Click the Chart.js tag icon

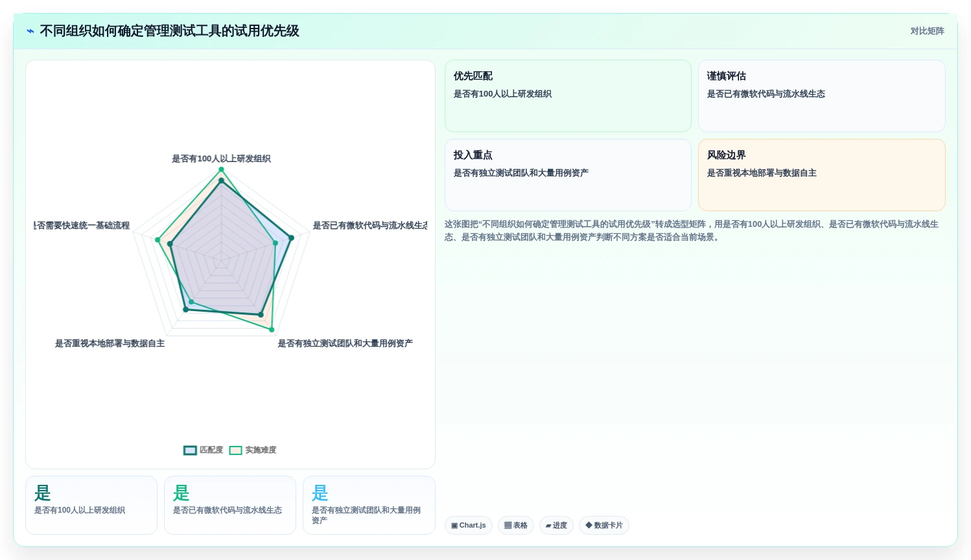[454, 526]
